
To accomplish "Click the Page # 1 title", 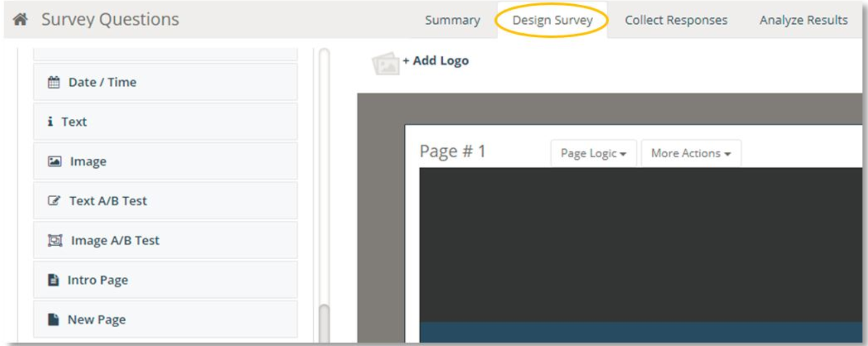I will (x=452, y=151).
